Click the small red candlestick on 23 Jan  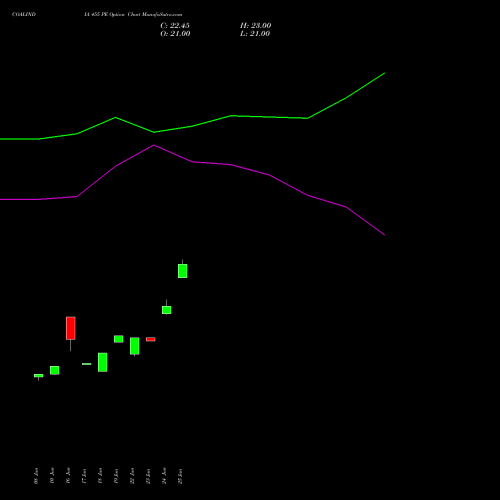click(151, 339)
